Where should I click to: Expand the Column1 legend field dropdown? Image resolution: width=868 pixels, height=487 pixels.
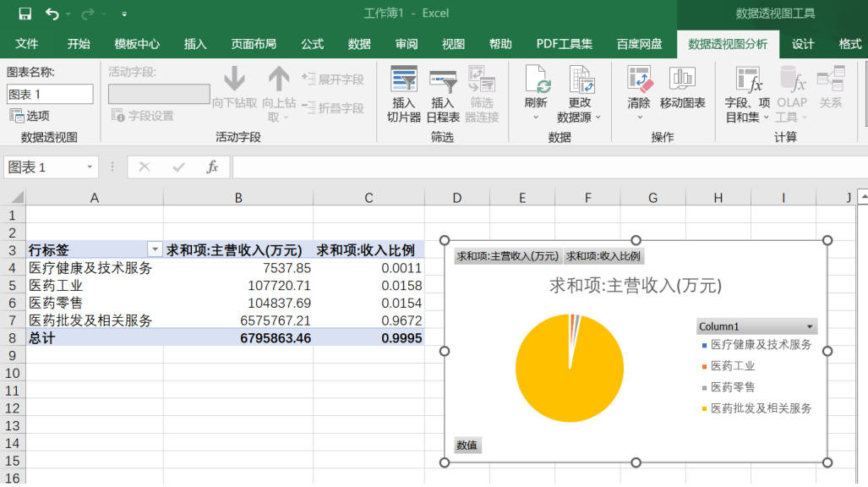point(810,326)
